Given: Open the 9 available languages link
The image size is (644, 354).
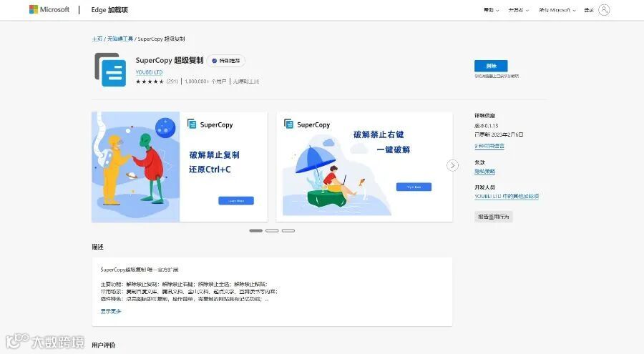Looking at the screenshot, I should 489,146.
